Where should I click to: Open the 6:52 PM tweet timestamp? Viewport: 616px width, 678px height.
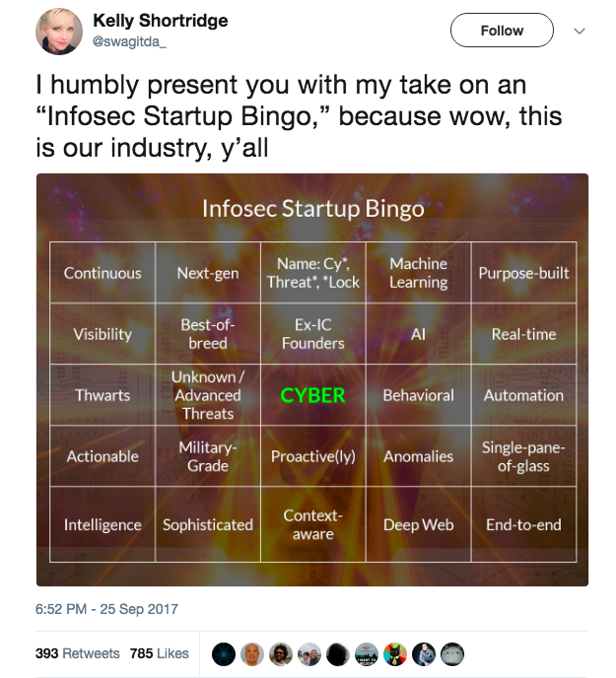[106, 609]
